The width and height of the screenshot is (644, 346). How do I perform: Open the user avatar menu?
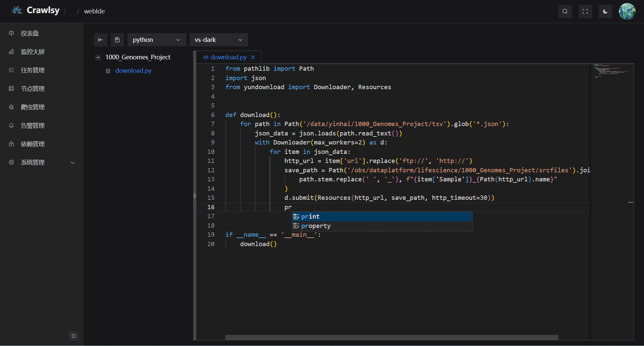coord(627,11)
